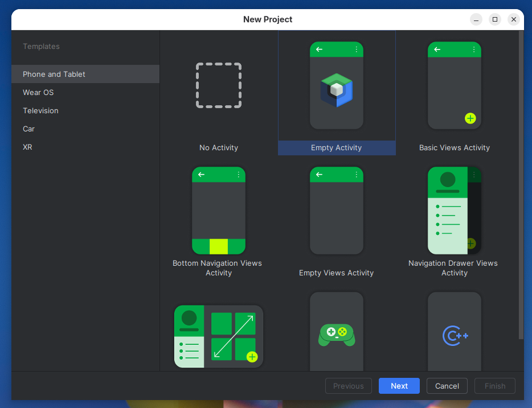Pick the responsive grid layout template icon
This screenshot has width=532, height=408.
[219, 336]
